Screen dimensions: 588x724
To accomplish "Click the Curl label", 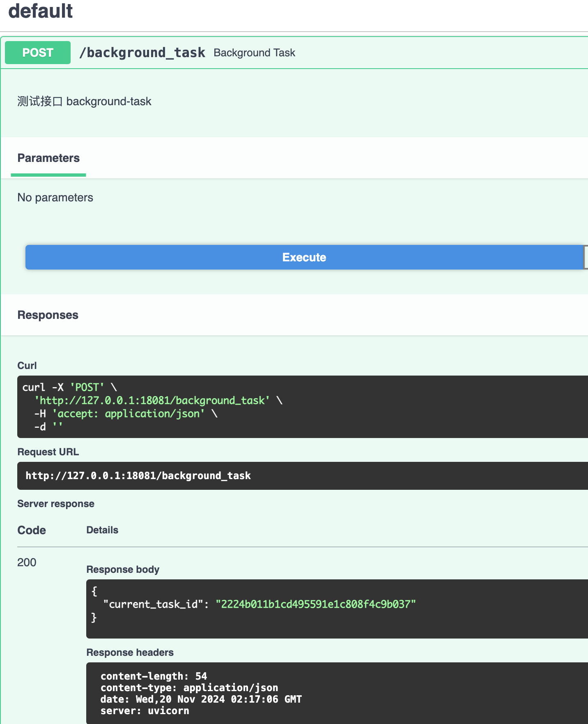I will (27, 366).
